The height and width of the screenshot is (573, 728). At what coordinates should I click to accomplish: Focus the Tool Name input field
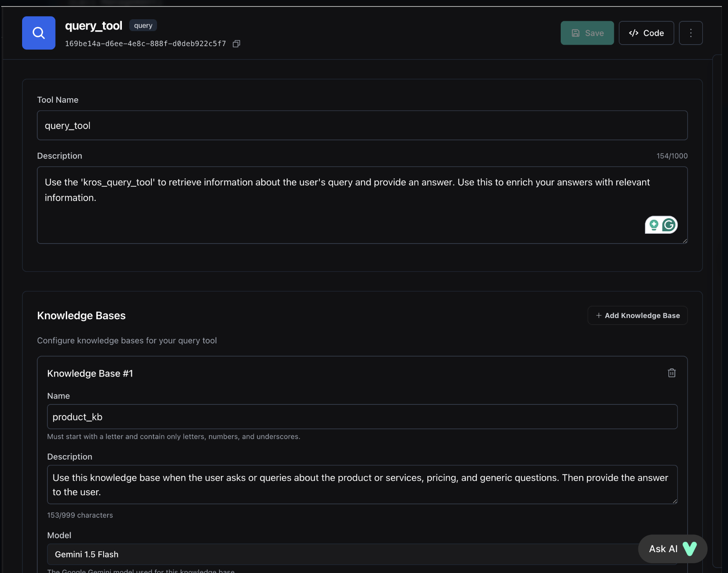pos(362,125)
